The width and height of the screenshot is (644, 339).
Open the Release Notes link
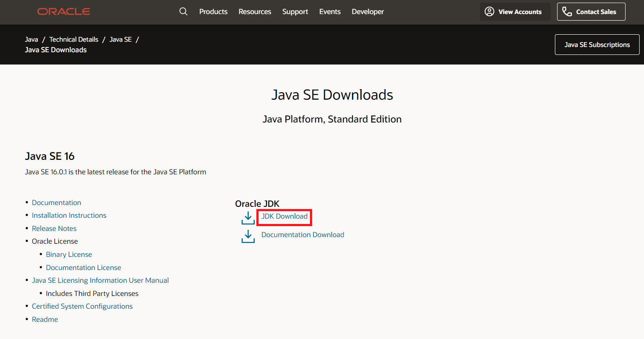[54, 229]
